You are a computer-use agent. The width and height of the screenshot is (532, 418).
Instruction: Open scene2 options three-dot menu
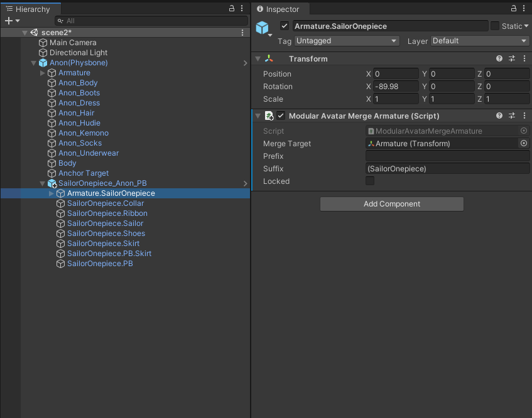(242, 33)
